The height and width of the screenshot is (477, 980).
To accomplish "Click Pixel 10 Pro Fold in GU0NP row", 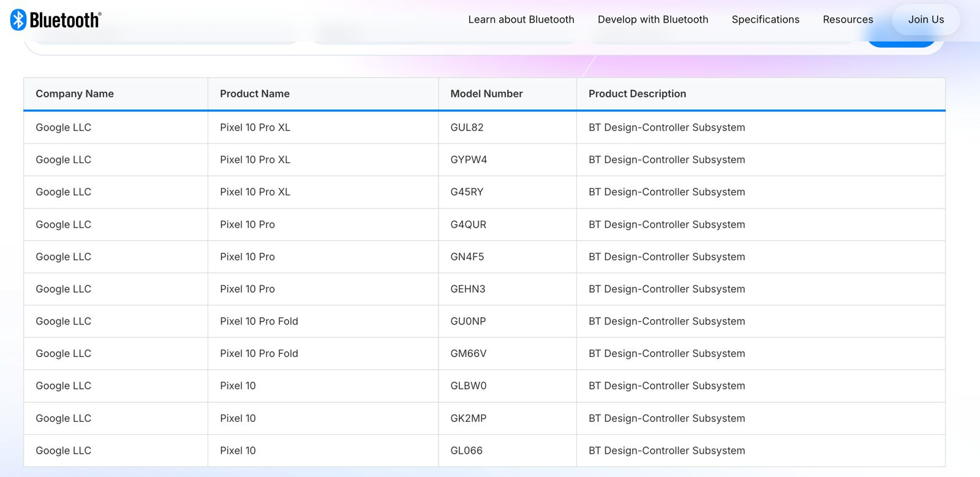I will (x=259, y=321).
